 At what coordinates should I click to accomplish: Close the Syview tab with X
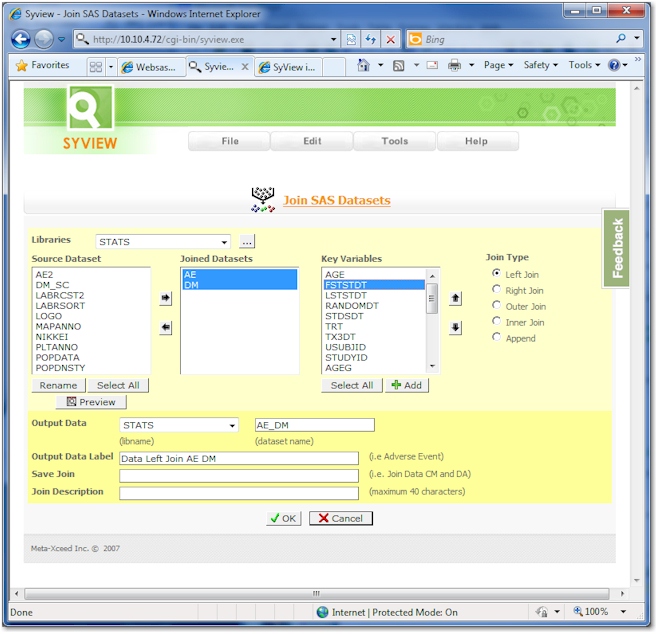coord(245,66)
